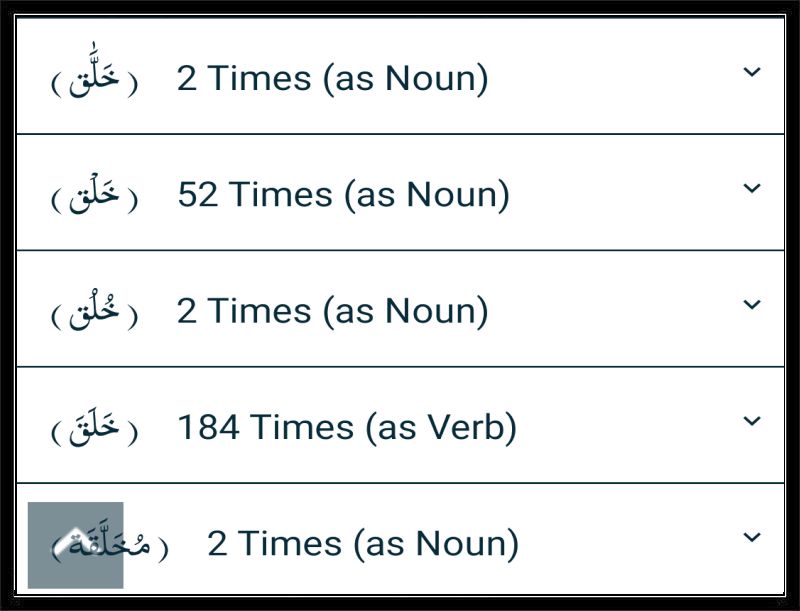
Task: Select the Arabic word خَلْق beside 52 Times
Action: pos(94,193)
